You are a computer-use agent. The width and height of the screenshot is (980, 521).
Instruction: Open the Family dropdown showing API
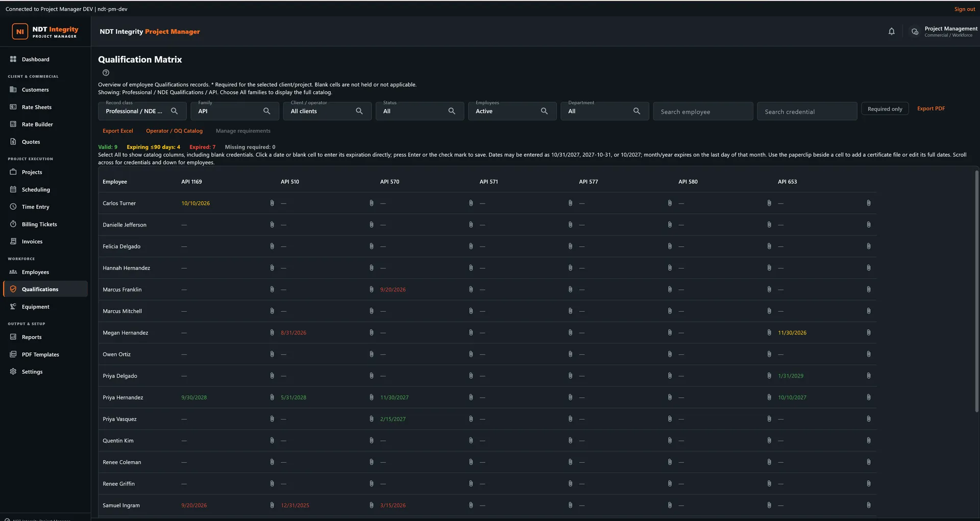click(x=235, y=111)
